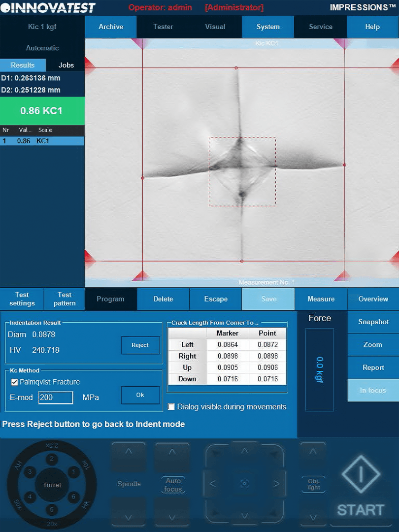This screenshot has width=399, height=532.
Task: Click the Kic 1 kgf label
Action: (x=42, y=27)
